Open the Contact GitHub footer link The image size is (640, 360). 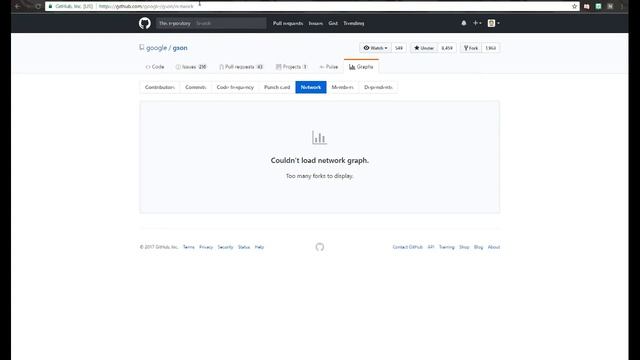(407, 247)
